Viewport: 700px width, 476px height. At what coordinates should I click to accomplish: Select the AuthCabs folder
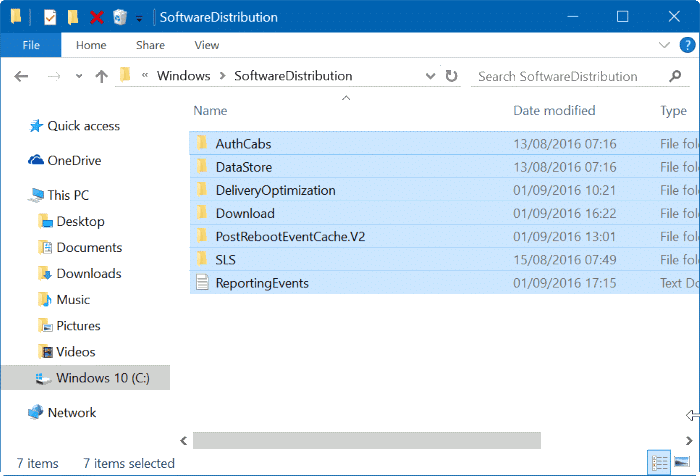444,144
